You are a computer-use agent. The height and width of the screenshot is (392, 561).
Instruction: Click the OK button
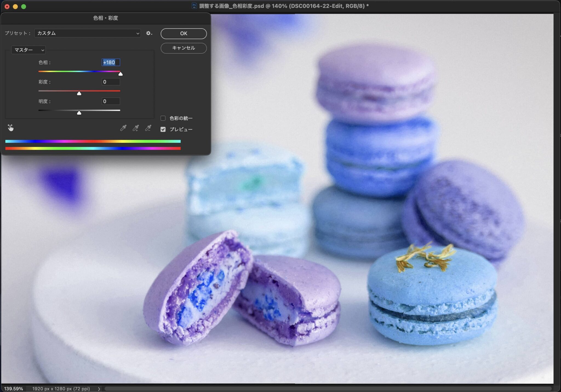(x=184, y=33)
